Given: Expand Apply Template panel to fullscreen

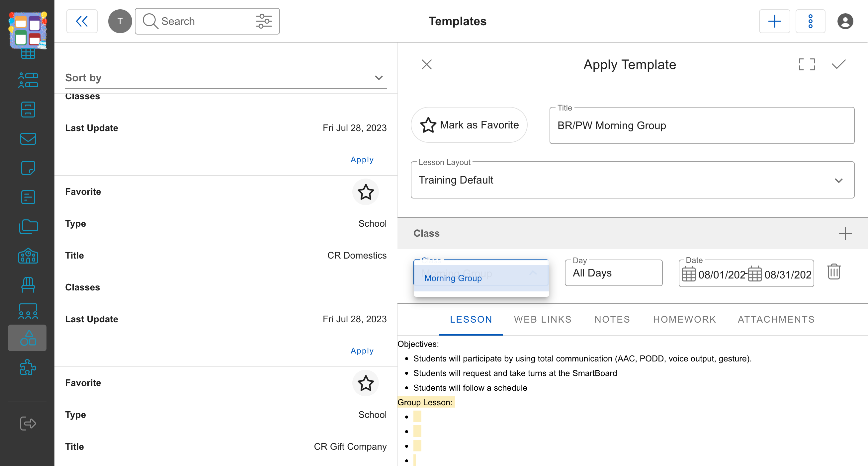Looking at the screenshot, I should (807, 64).
